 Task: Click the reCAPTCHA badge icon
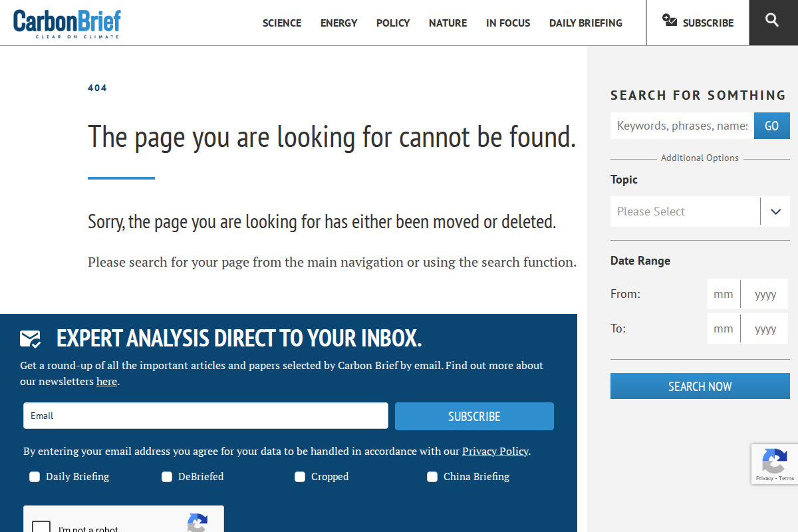pos(775,460)
